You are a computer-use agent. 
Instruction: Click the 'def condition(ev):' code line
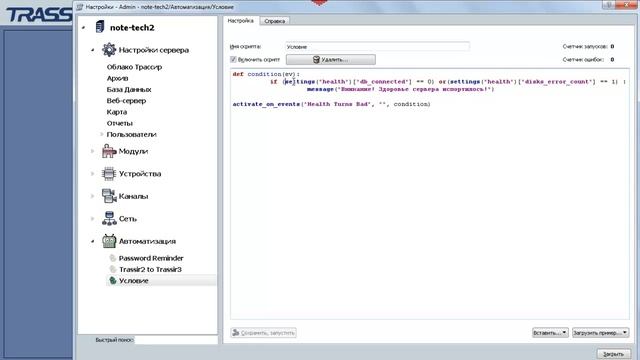click(266, 74)
